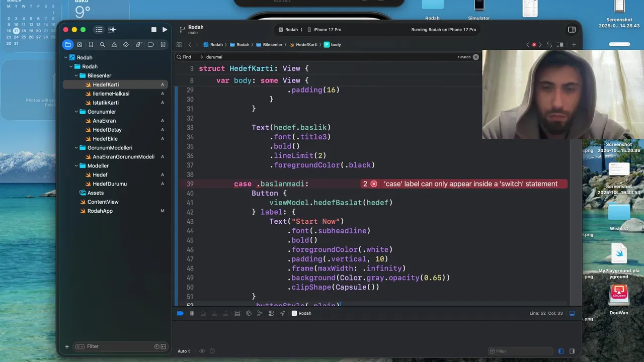Toggle the navigator sidebar button
The image size is (644, 362).
[x=99, y=30]
